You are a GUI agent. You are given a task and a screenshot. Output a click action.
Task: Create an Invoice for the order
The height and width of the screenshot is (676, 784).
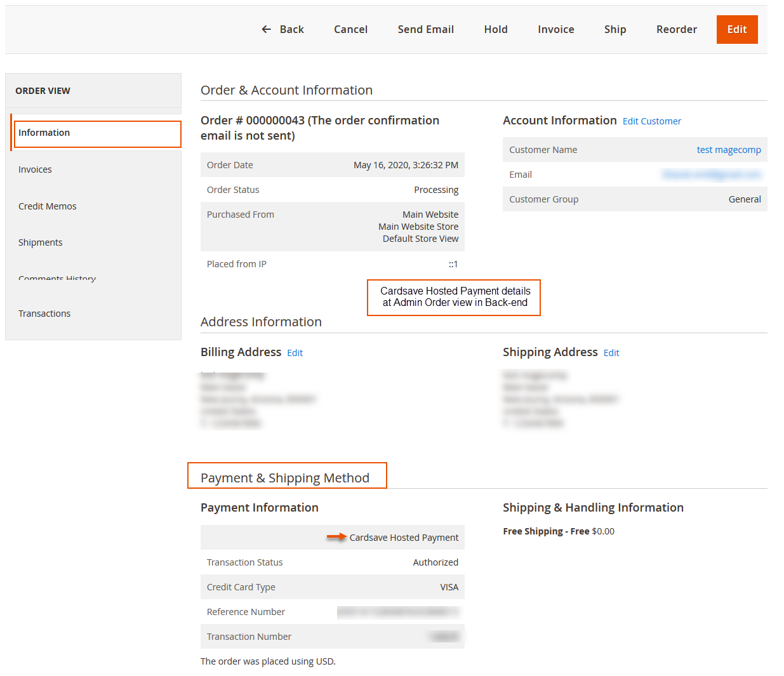click(555, 29)
